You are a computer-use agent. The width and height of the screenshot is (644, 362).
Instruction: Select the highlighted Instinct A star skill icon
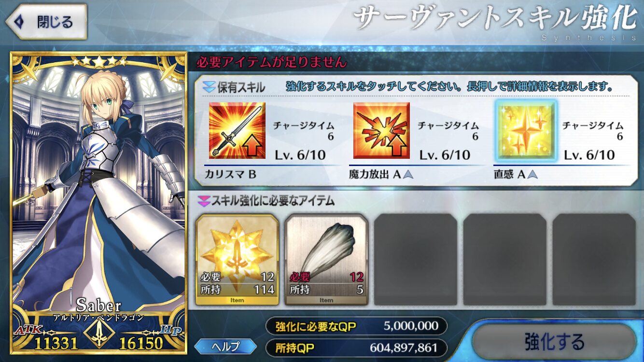pos(526,131)
